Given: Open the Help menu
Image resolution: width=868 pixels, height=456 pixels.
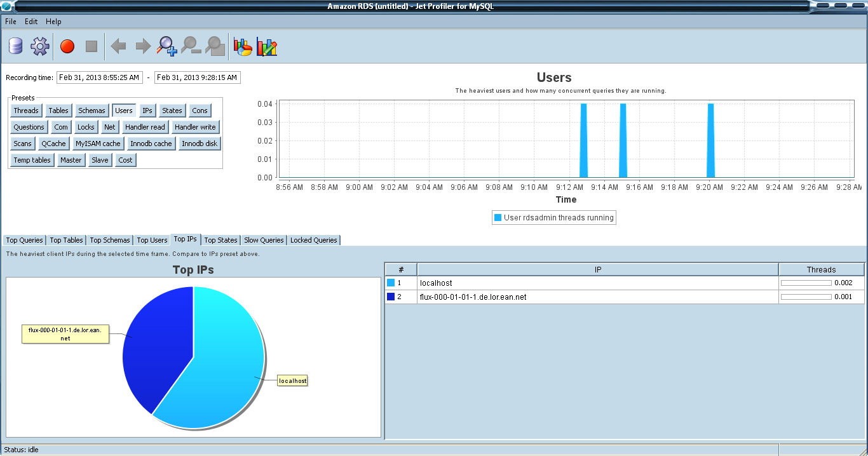Looking at the screenshot, I should (x=53, y=22).
